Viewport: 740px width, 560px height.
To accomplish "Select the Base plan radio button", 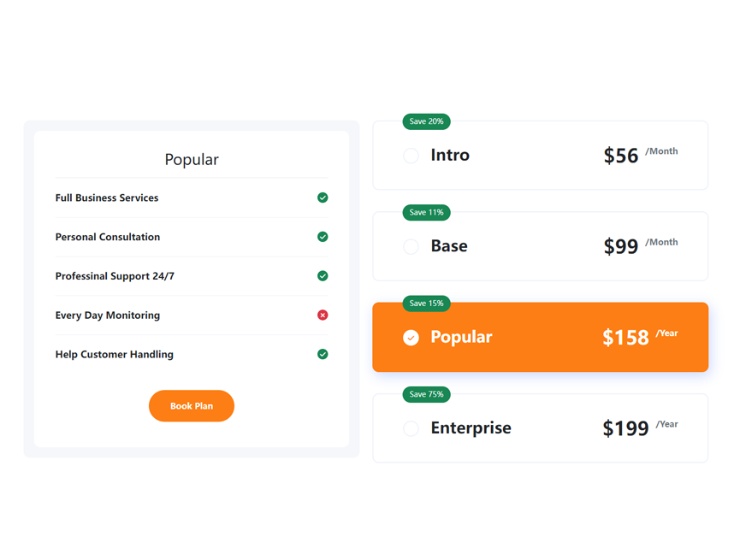I will [x=411, y=246].
